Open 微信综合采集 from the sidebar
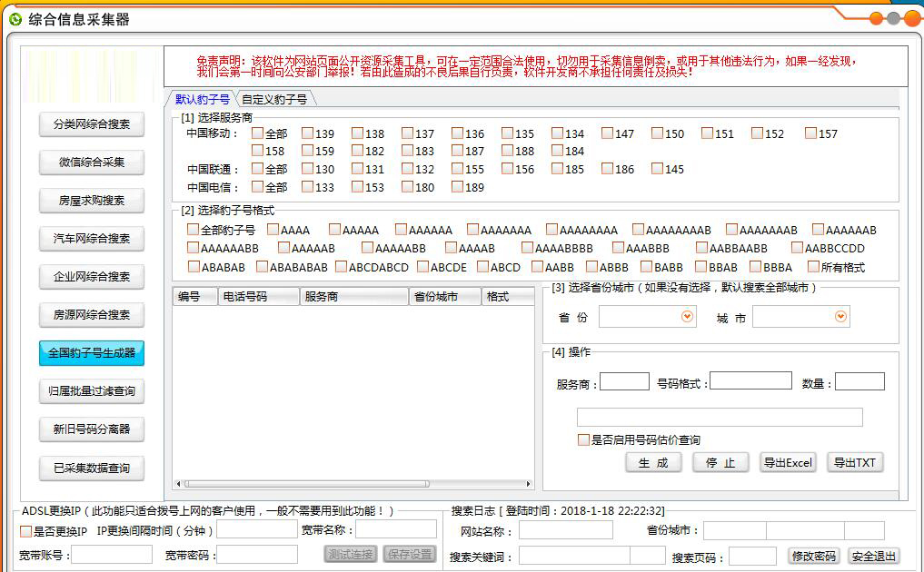 pyautogui.click(x=92, y=163)
